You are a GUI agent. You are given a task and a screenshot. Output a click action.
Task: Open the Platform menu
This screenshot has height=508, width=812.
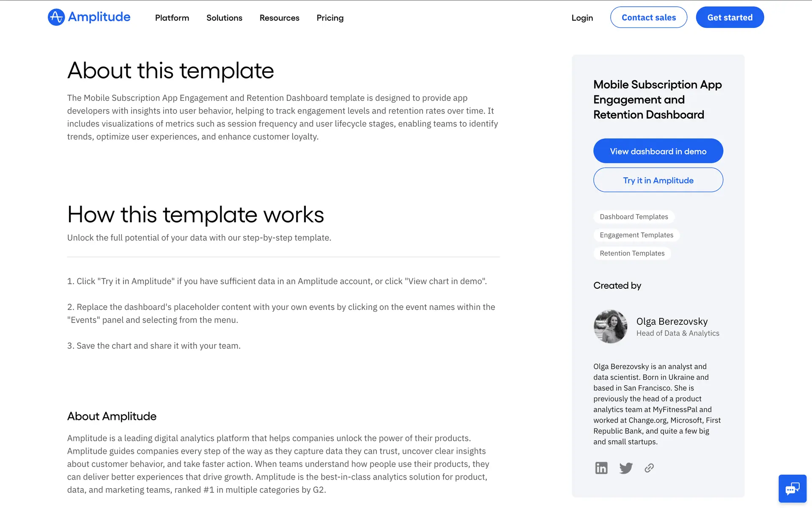(172, 18)
